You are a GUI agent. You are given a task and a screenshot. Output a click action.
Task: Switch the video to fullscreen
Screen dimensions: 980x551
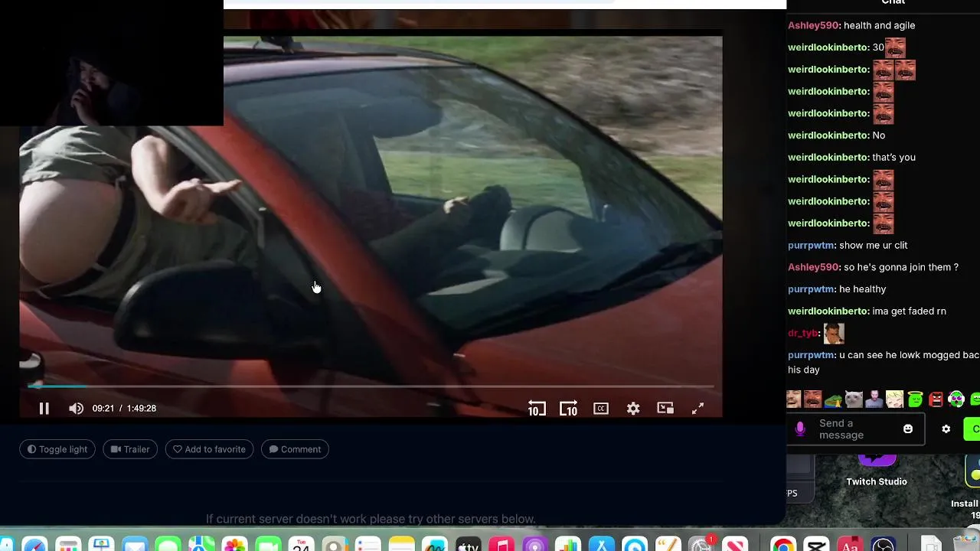point(697,409)
